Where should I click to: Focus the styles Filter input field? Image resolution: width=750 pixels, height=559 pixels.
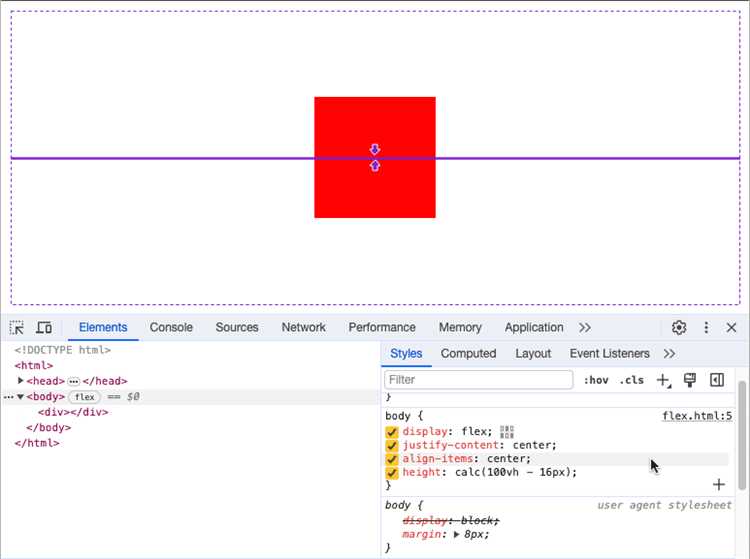pos(479,380)
